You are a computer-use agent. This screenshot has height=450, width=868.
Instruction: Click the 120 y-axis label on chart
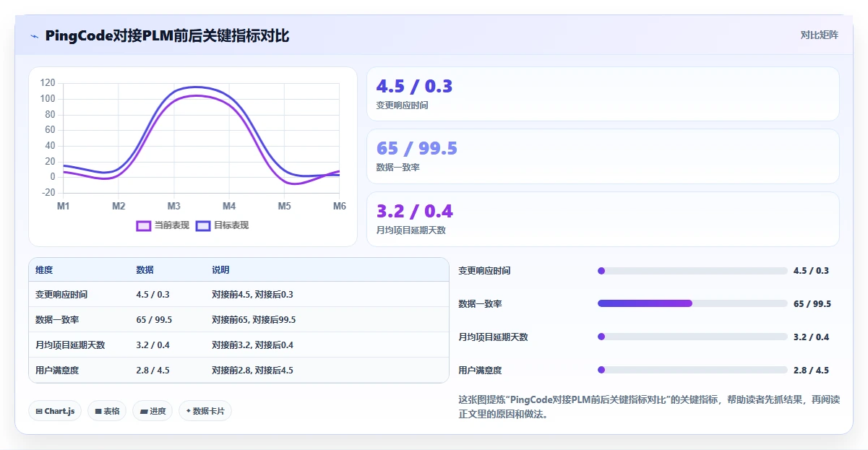(48, 83)
